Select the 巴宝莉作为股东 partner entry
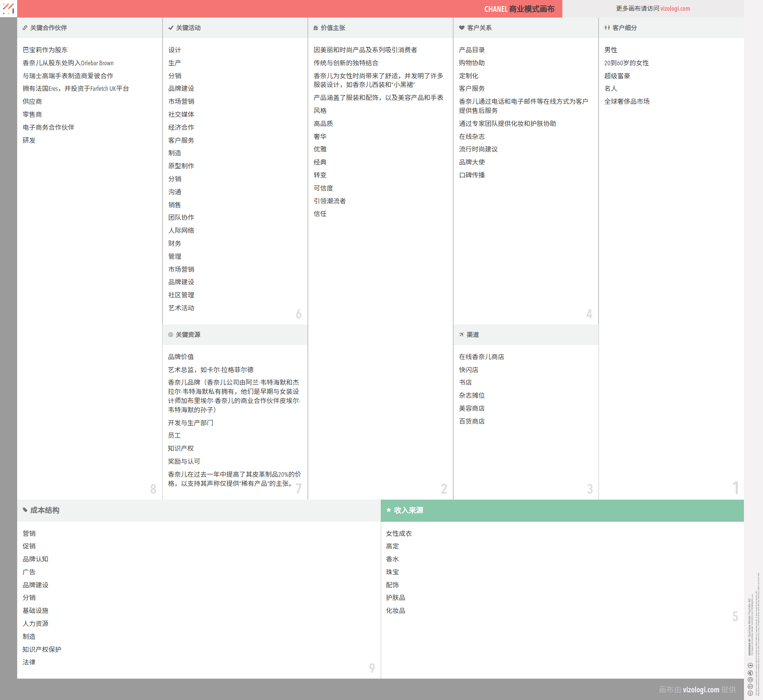This screenshot has height=700, width=763. pos(45,50)
